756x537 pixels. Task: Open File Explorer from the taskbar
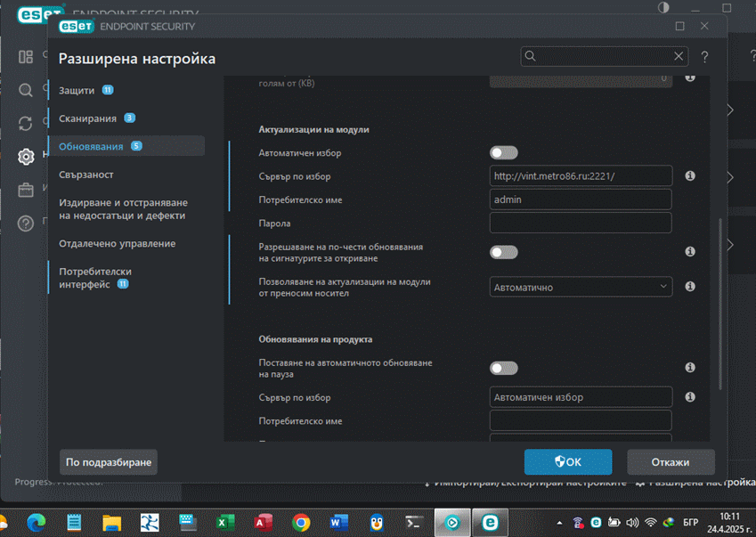click(x=112, y=523)
